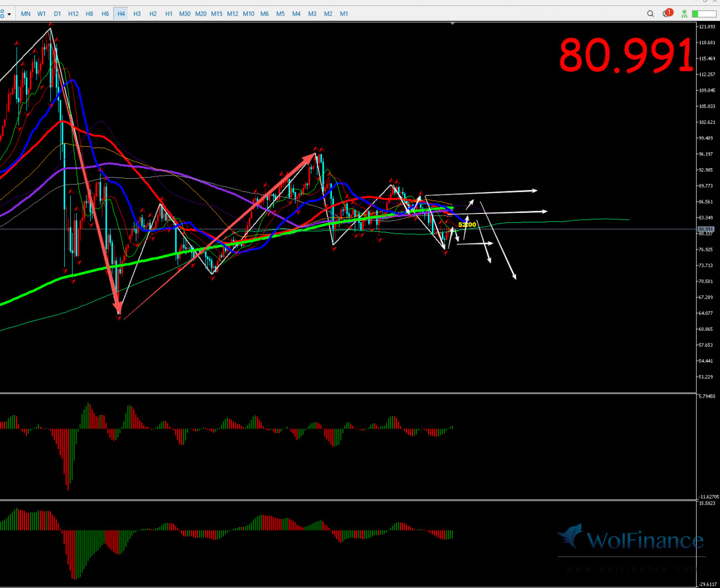Image resolution: width=720 pixels, height=588 pixels.
Task: Switch to M15 timeframe
Action: pyautogui.click(x=217, y=14)
